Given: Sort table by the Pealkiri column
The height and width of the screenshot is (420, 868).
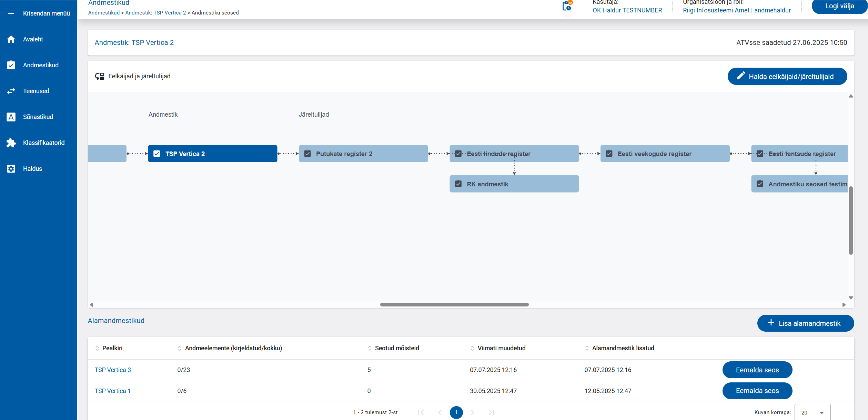Looking at the screenshot, I should (112, 348).
